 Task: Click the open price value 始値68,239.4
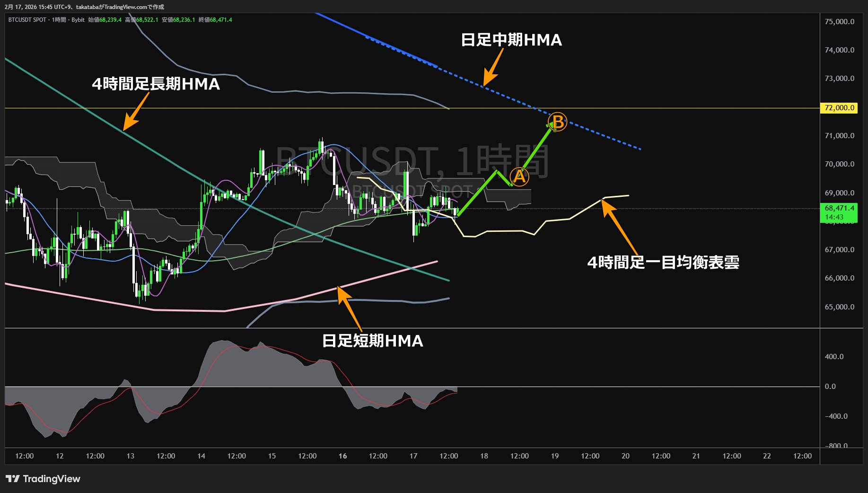point(105,20)
